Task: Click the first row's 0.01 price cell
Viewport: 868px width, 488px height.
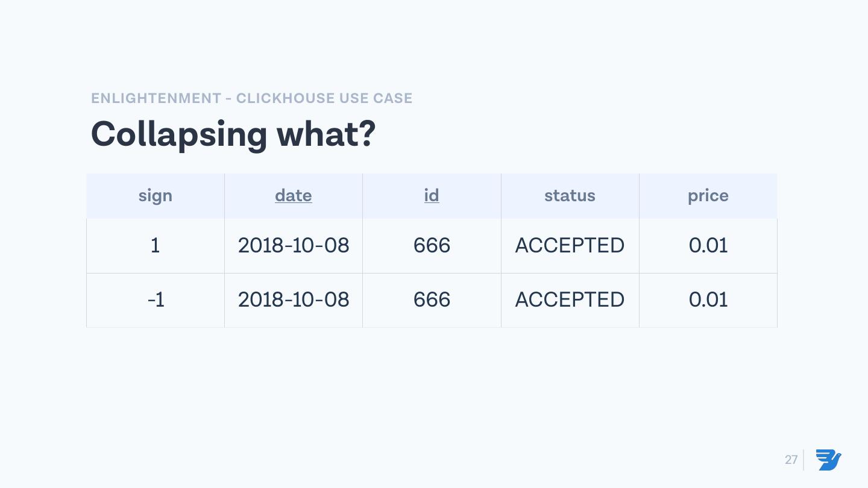Action: click(x=708, y=246)
